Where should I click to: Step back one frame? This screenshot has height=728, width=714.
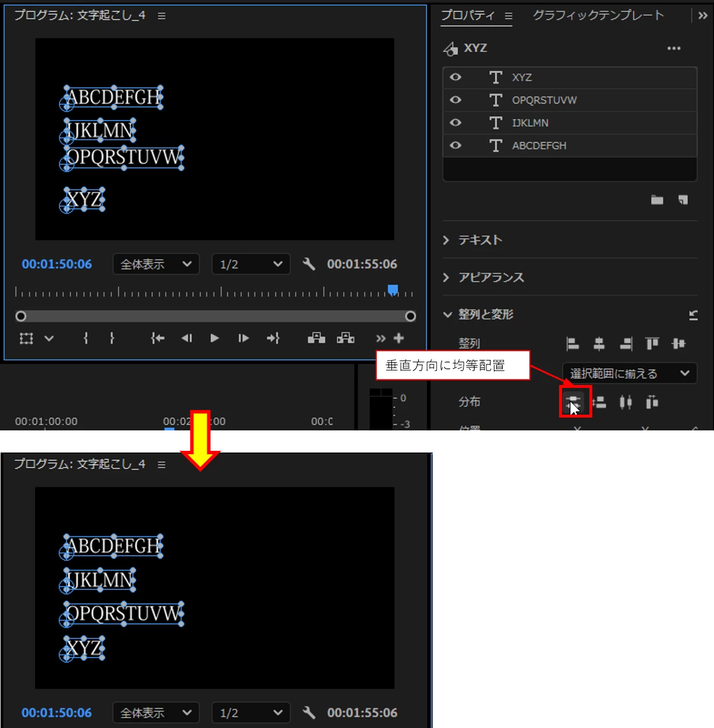pyautogui.click(x=186, y=338)
